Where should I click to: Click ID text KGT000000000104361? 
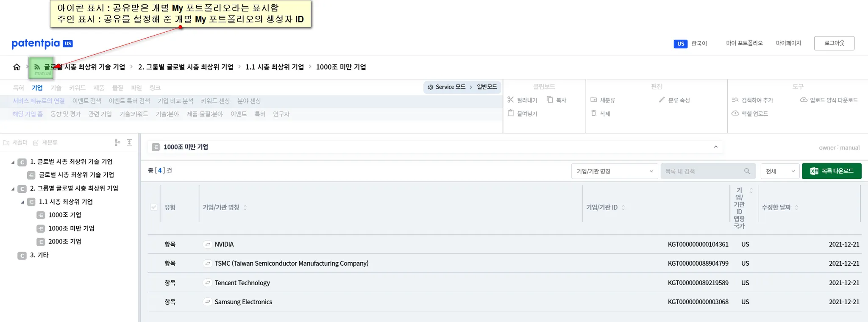pyautogui.click(x=698, y=244)
